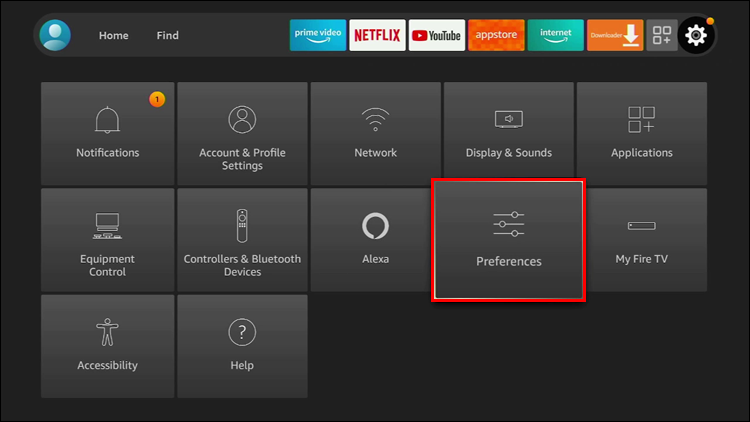
Task: Open Controllers & Bluetooth Devices
Action: [x=243, y=240]
